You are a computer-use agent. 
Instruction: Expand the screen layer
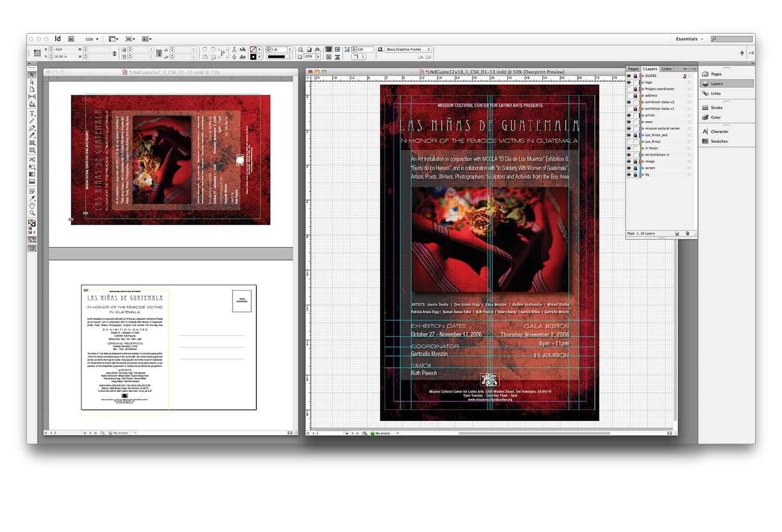pos(643,168)
